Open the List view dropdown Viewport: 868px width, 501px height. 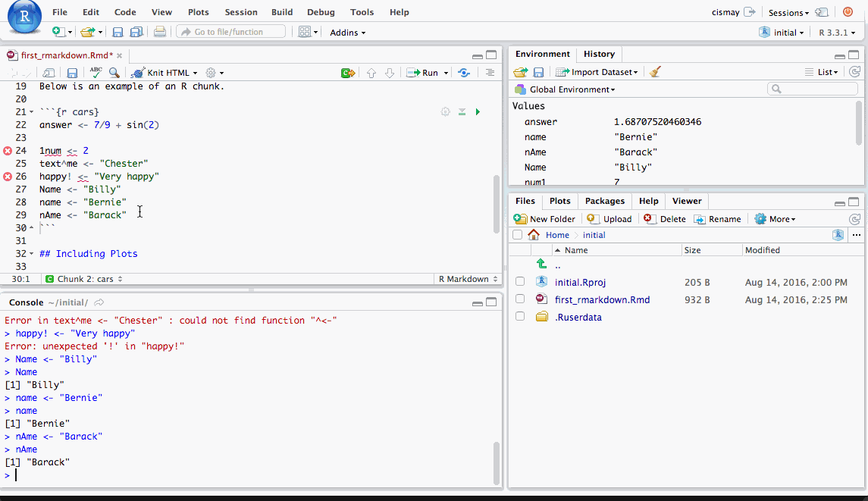(x=822, y=72)
